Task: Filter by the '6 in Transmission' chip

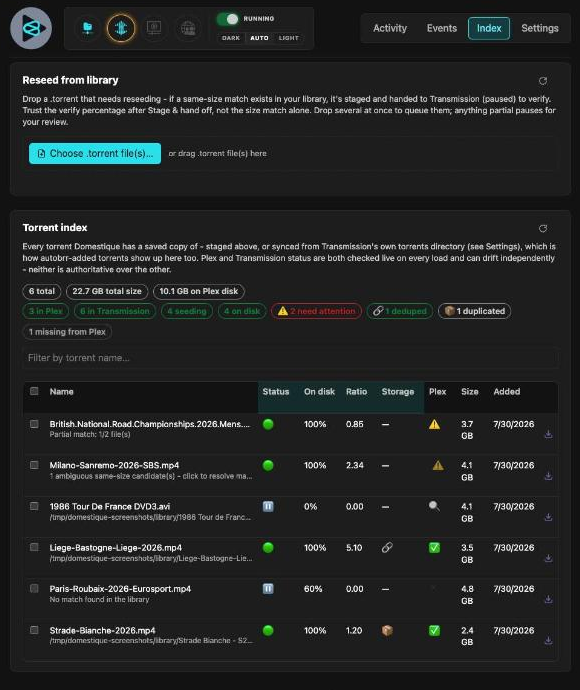Action: pyautogui.click(x=114, y=311)
